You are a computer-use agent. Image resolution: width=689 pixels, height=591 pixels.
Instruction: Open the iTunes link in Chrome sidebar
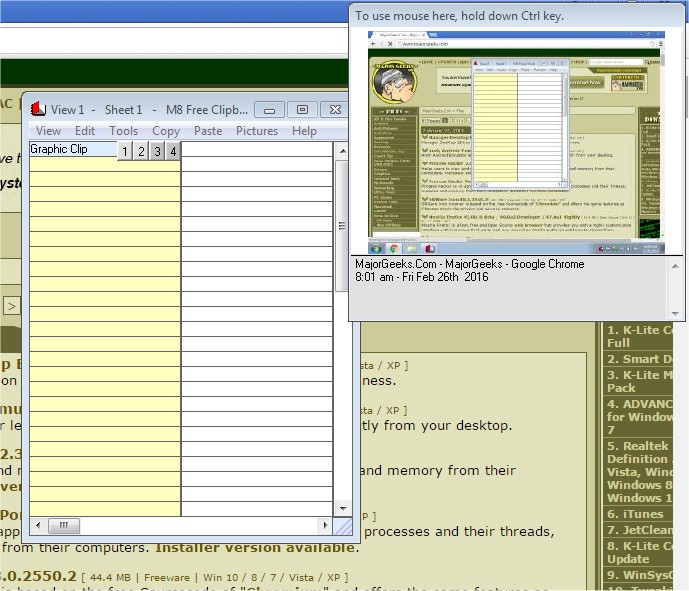(x=635, y=514)
